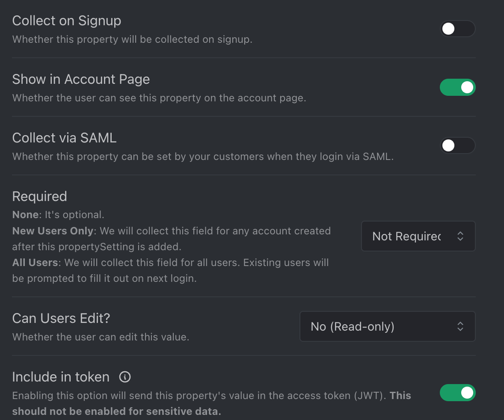Turn on the Collect via SAML switch

[457, 145]
